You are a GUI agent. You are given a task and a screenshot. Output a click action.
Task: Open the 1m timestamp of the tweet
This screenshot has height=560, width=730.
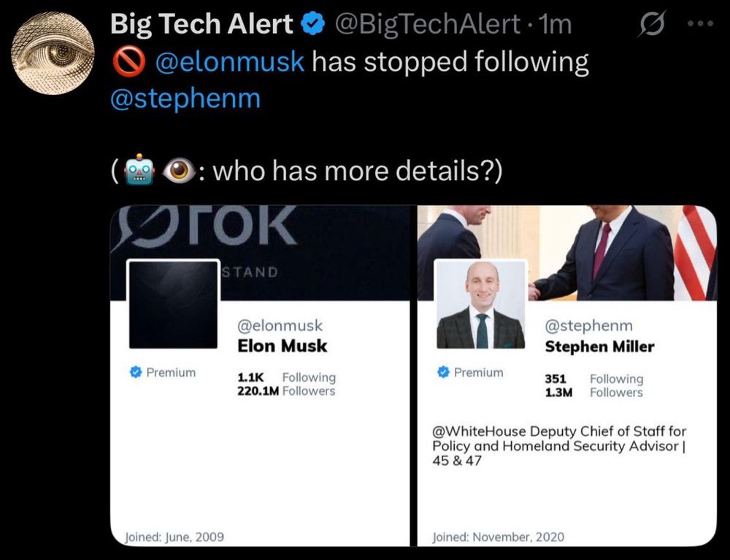(554, 24)
